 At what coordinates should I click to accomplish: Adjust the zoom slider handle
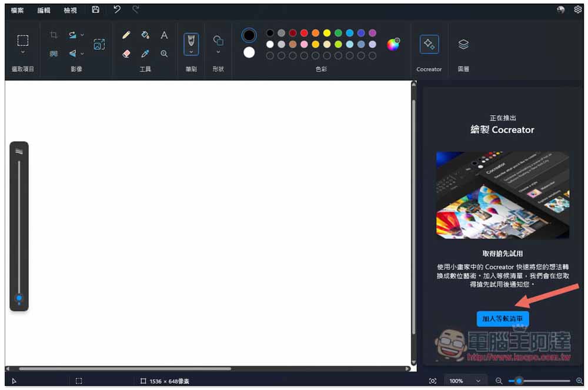(x=519, y=381)
